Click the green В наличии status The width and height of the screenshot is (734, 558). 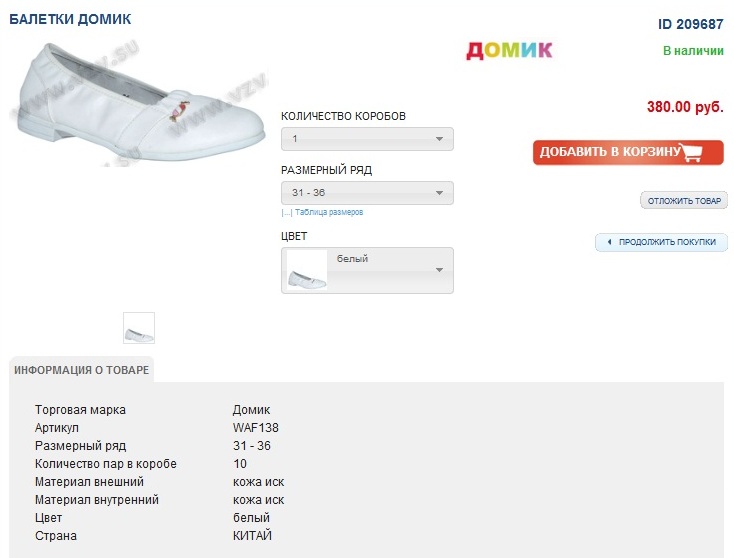point(693,50)
